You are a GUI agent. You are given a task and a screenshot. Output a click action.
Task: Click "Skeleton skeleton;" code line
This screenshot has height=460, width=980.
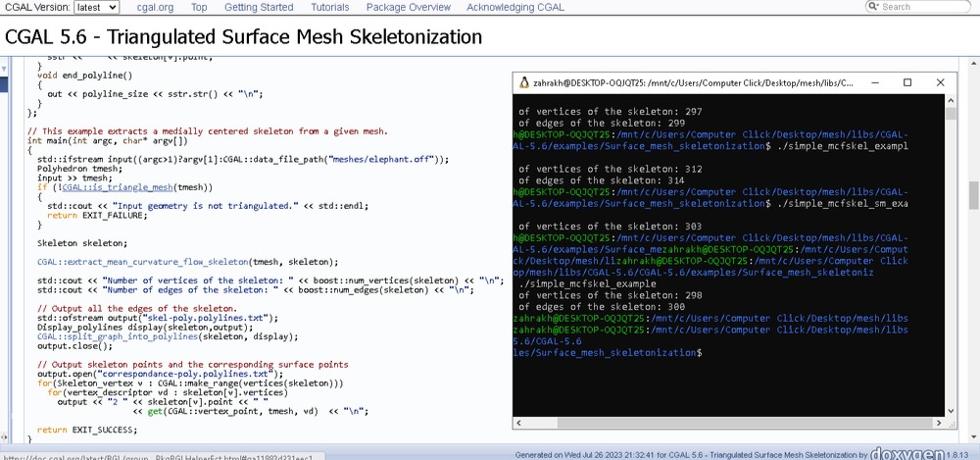(x=82, y=243)
